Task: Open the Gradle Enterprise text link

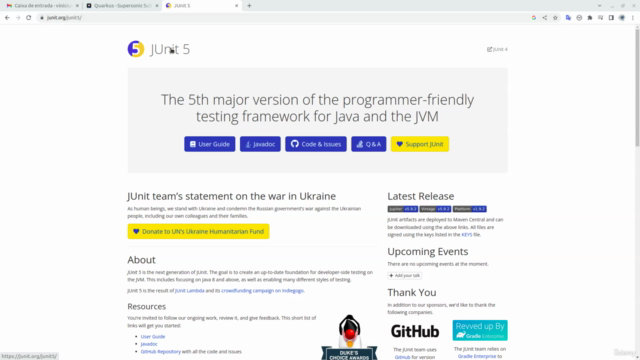Action: point(477,356)
